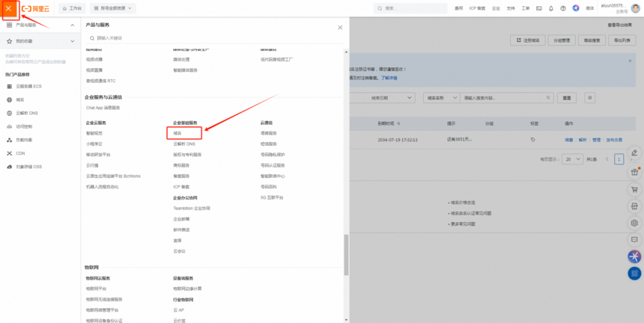Expand the 账号全部资源 dropdown
Screen dimensions: 644x323
[x=112, y=8]
